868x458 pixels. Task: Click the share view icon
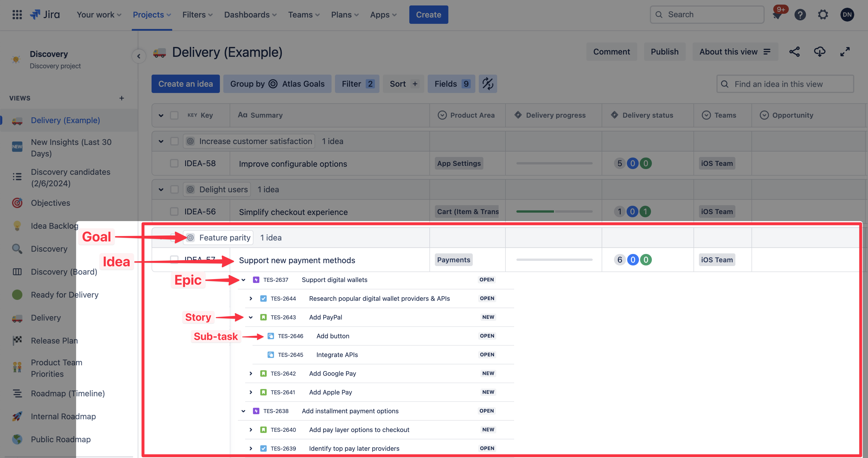[795, 52]
